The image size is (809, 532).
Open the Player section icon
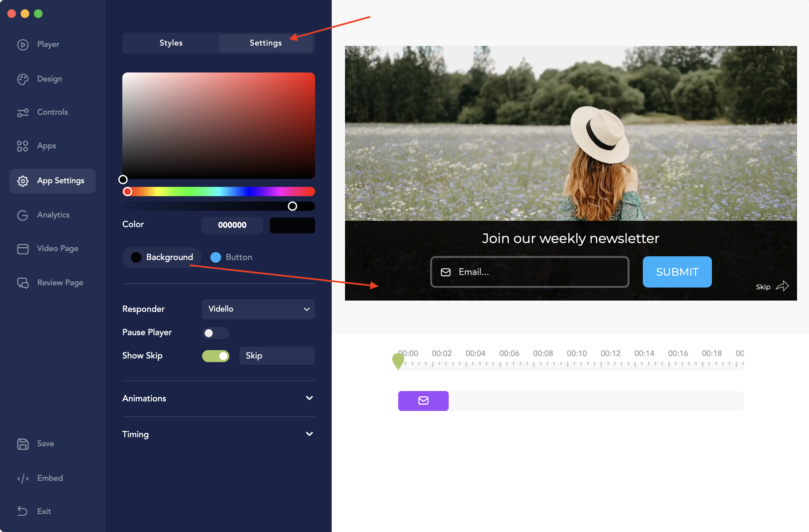23,45
